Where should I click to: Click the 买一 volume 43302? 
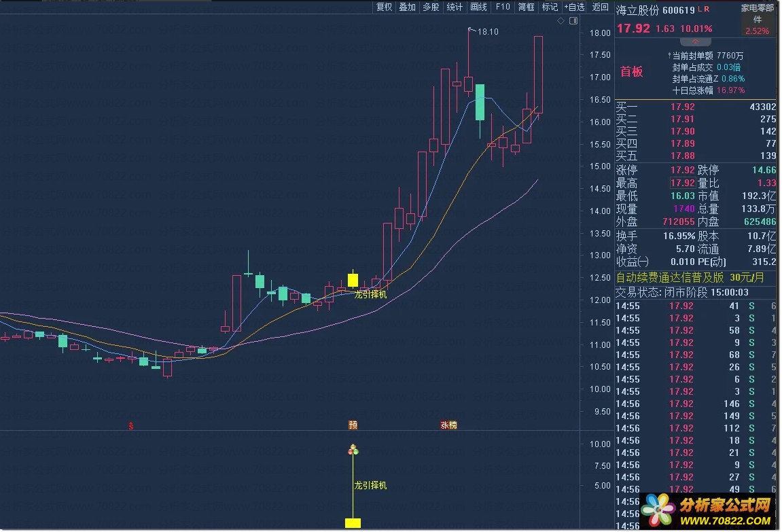762,107
